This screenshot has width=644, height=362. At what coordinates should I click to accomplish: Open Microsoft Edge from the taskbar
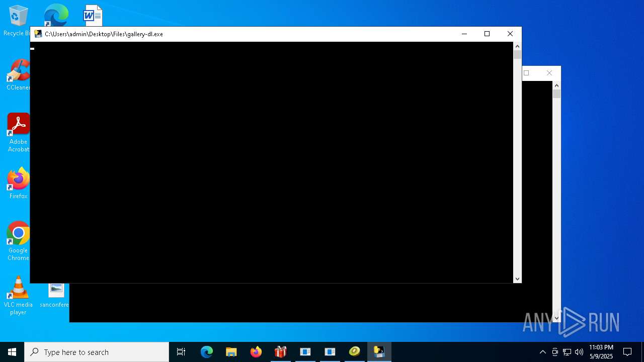click(x=207, y=352)
